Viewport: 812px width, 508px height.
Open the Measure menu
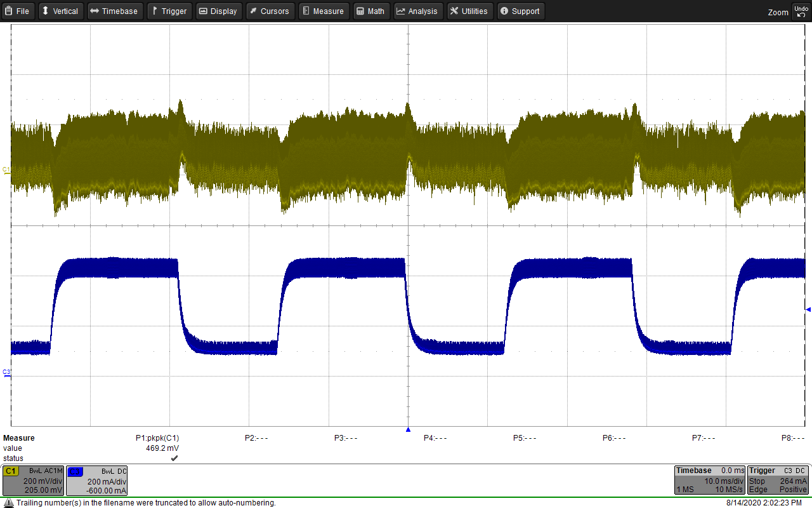point(323,11)
